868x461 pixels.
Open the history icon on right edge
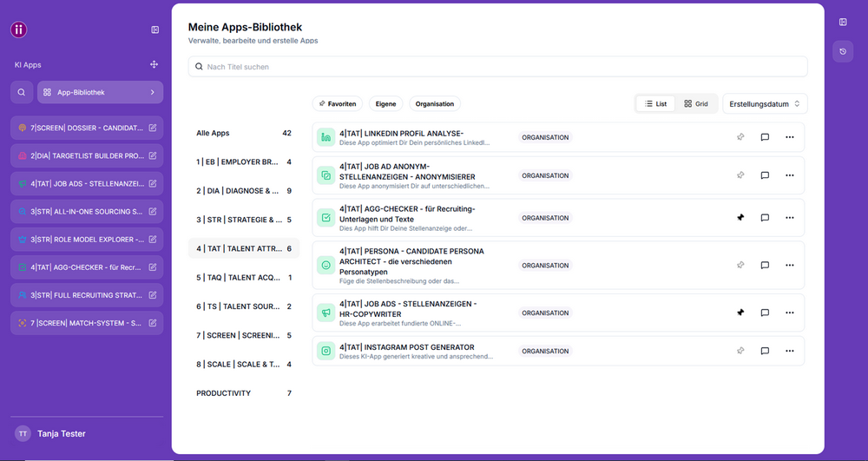[x=843, y=51]
